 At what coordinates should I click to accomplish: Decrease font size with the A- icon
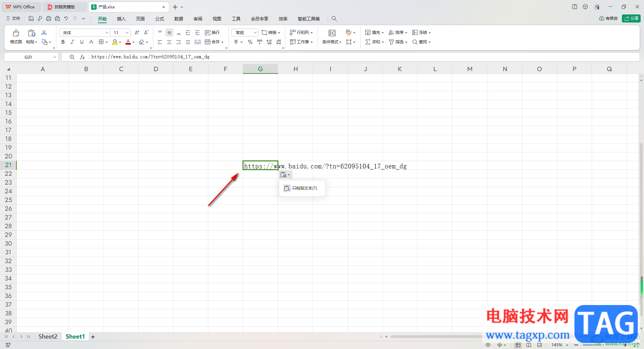(146, 33)
